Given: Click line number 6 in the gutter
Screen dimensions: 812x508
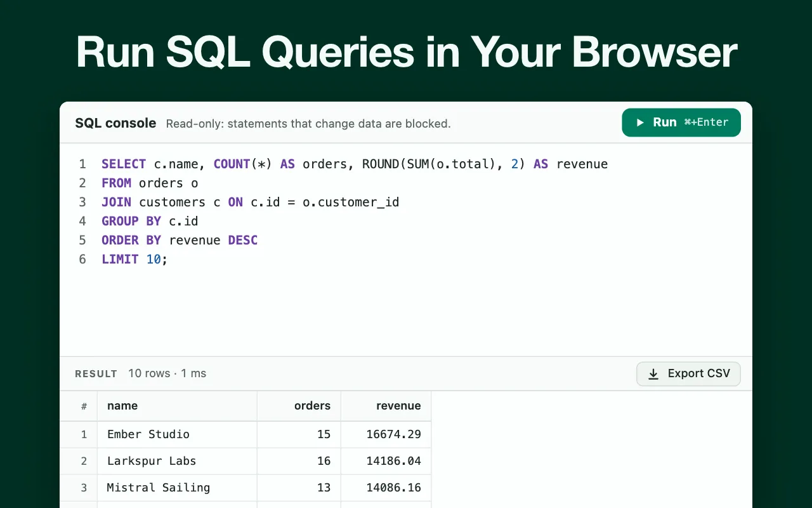Looking at the screenshot, I should [82, 259].
